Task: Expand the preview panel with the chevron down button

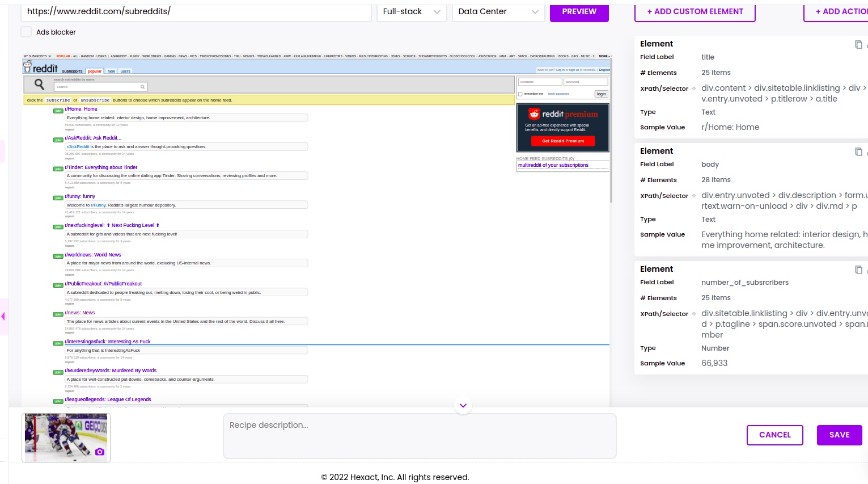Action: 463,406
